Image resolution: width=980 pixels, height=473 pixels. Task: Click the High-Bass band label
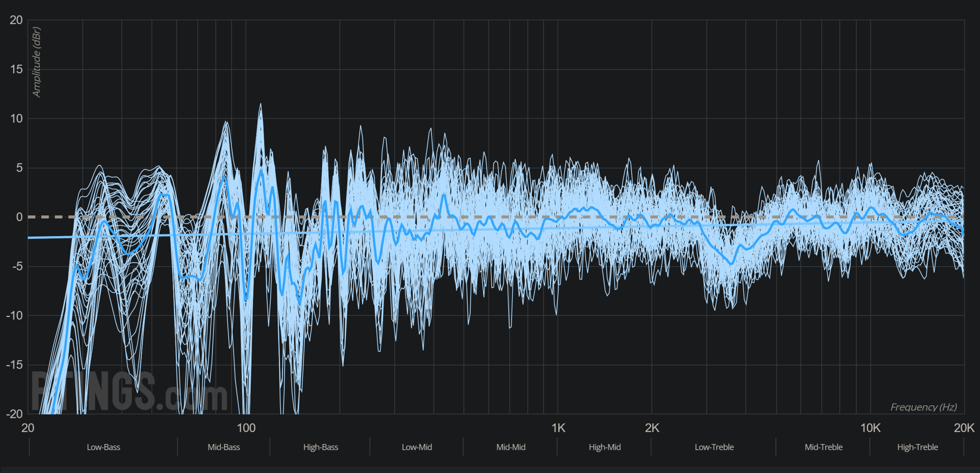coord(320,447)
